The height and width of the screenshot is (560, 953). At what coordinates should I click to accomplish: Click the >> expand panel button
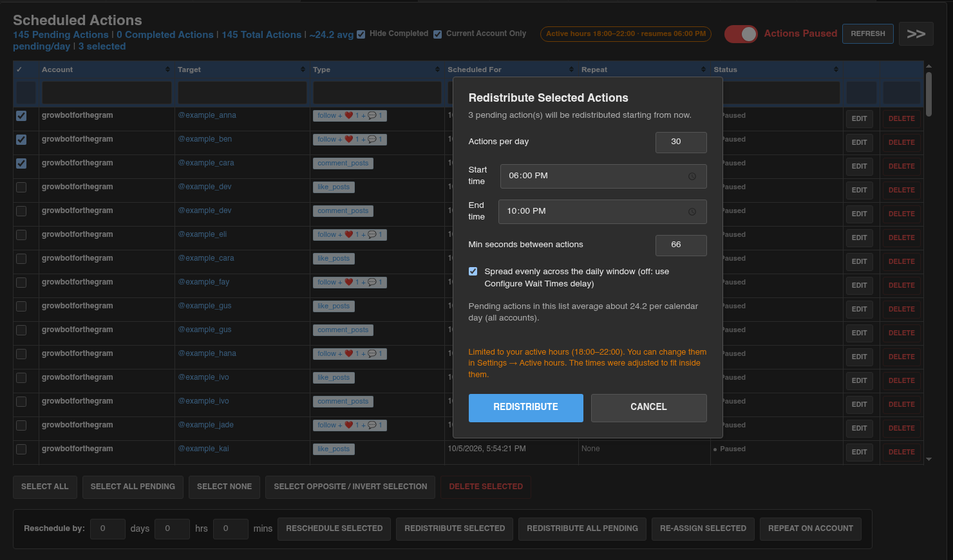point(916,34)
